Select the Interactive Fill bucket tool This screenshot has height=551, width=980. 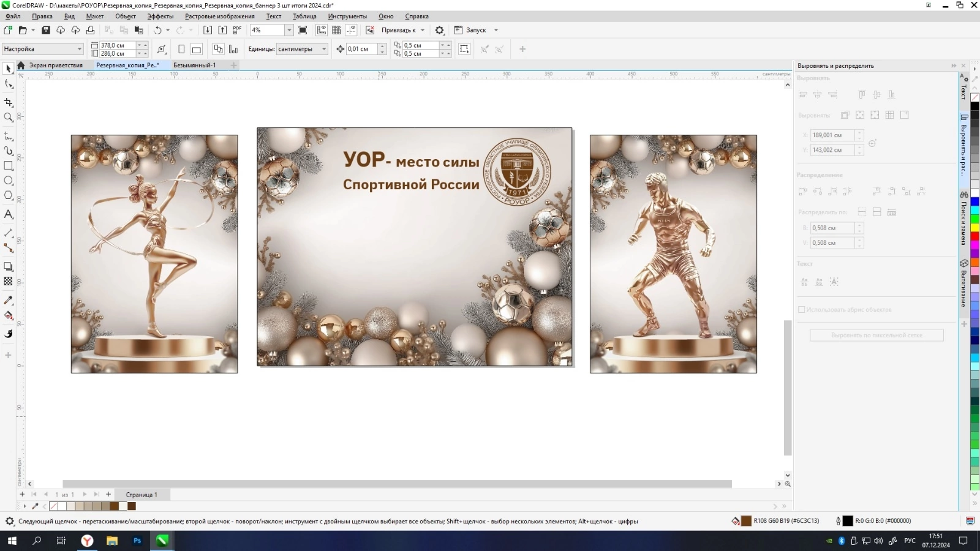(9, 316)
